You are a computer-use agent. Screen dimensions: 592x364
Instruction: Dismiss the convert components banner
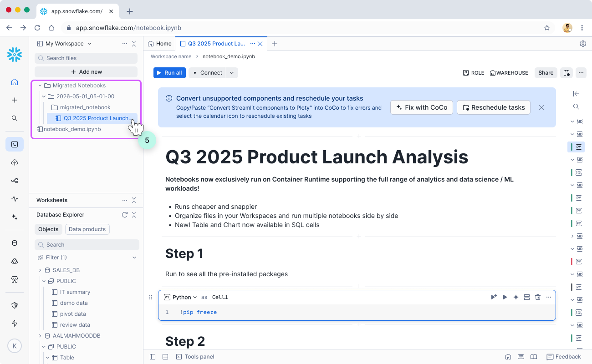[x=541, y=107]
